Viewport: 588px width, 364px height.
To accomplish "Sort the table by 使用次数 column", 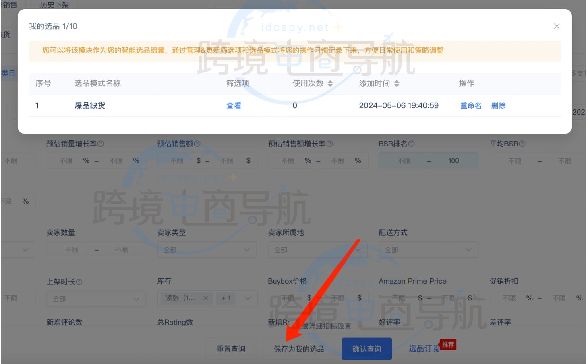I will (x=330, y=83).
